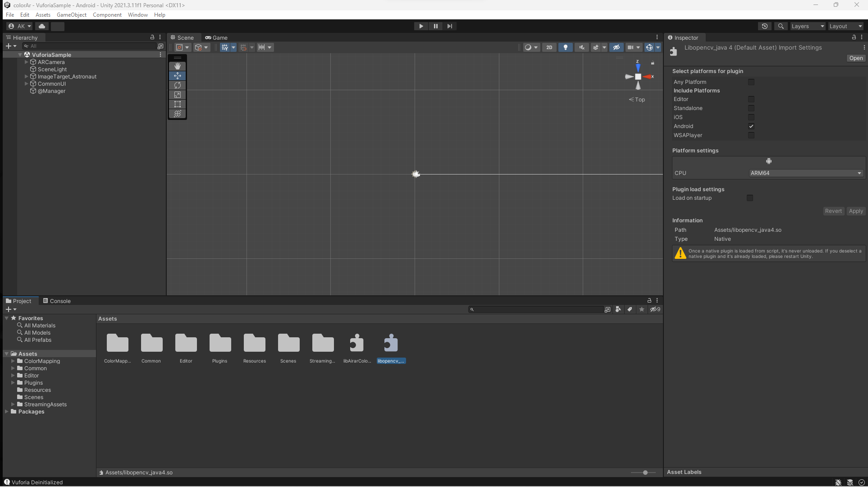The width and height of the screenshot is (868, 487).
Task: Enable Load on startup for plugin
Action: coord(749,198)
